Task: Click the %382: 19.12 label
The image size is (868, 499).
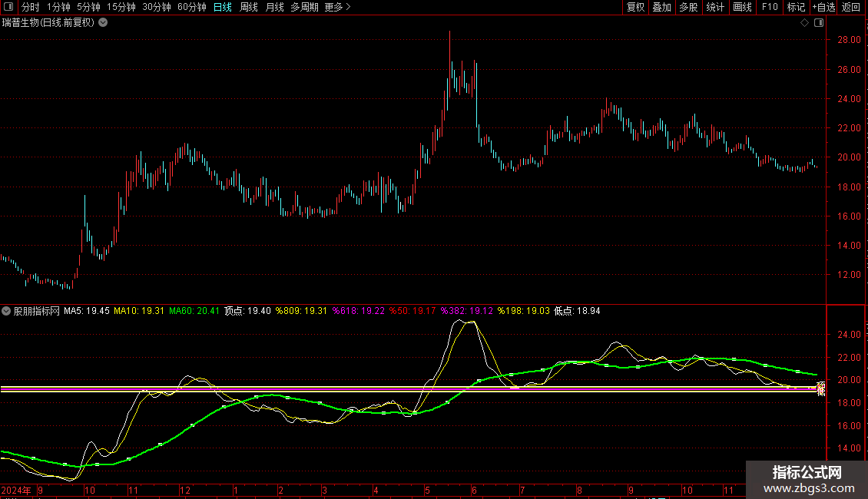Action: click(467, 311)
